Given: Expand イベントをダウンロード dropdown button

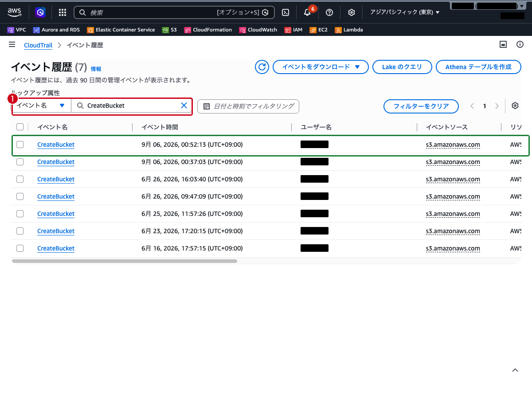Looking at the screenshot, I should click(x=321, y=67).
